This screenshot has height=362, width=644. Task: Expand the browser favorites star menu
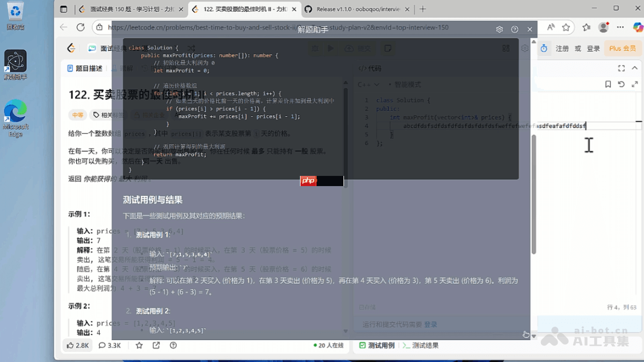point(566,27)
